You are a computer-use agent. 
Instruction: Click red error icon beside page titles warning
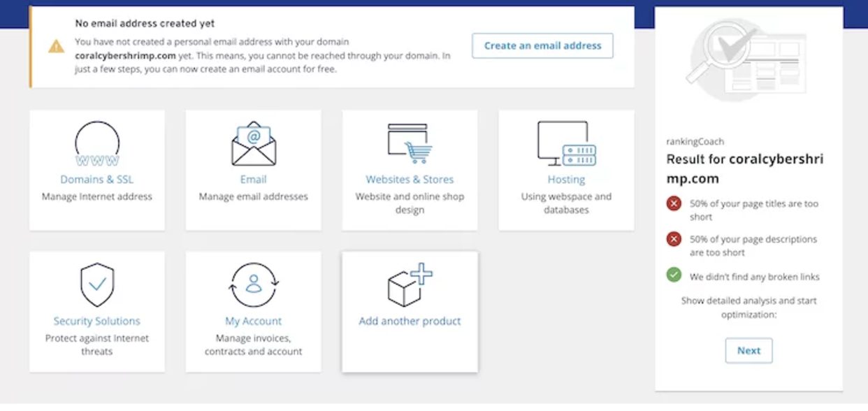tap(673, 203)
